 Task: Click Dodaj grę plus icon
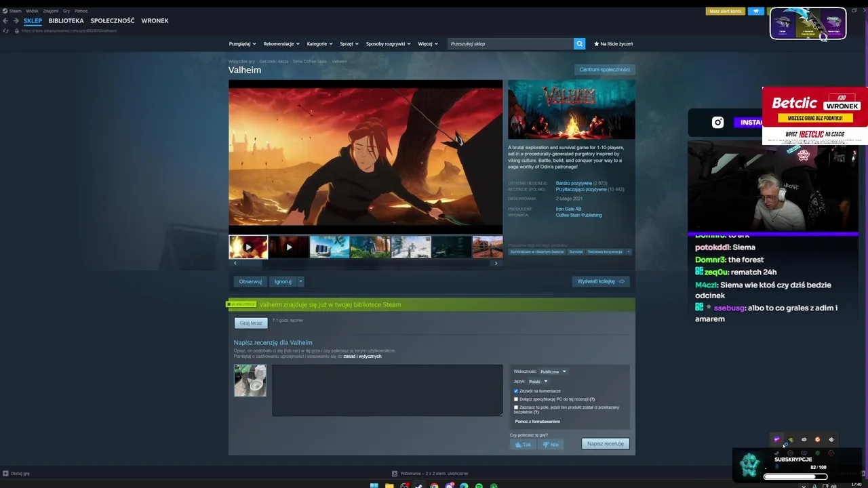5,473
